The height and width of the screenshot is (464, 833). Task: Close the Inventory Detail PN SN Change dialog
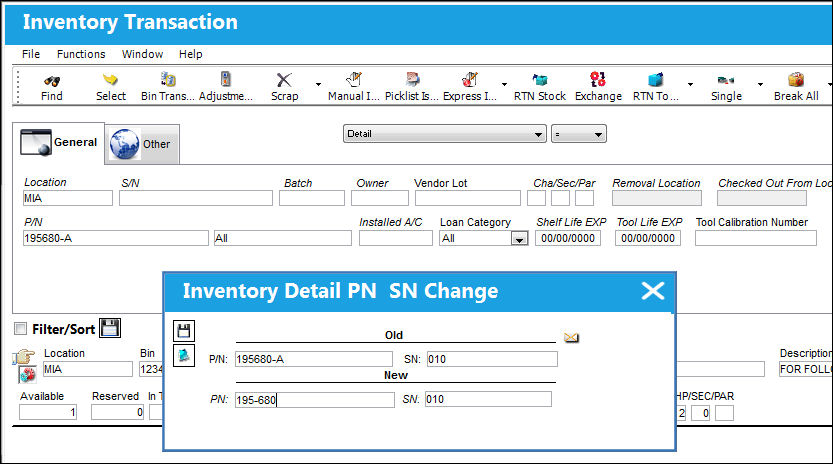(652, 291)
